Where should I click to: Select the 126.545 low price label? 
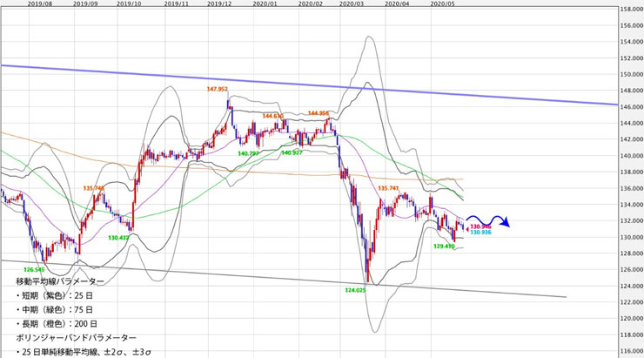click(34, 270)
